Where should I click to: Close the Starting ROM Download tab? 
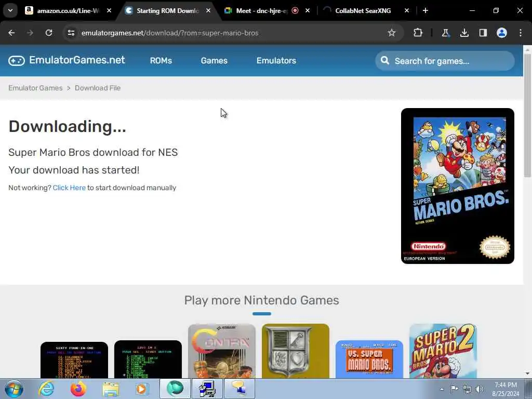click(x=208, y=10)
